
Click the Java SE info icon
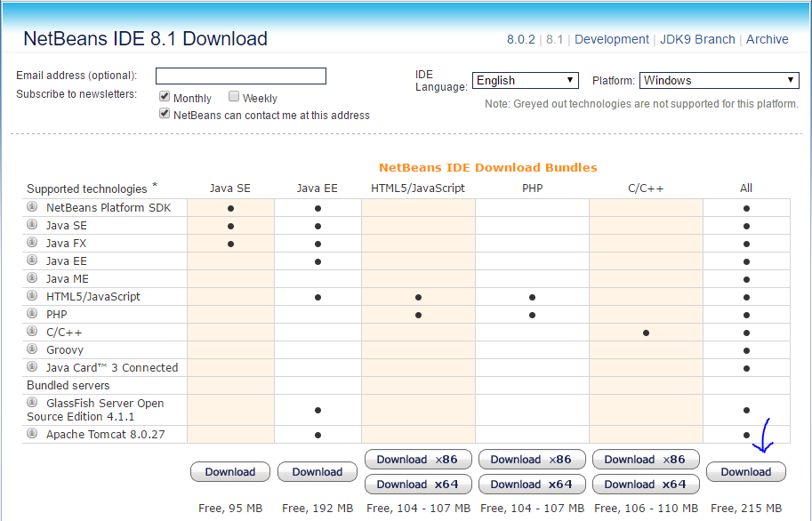31,225
